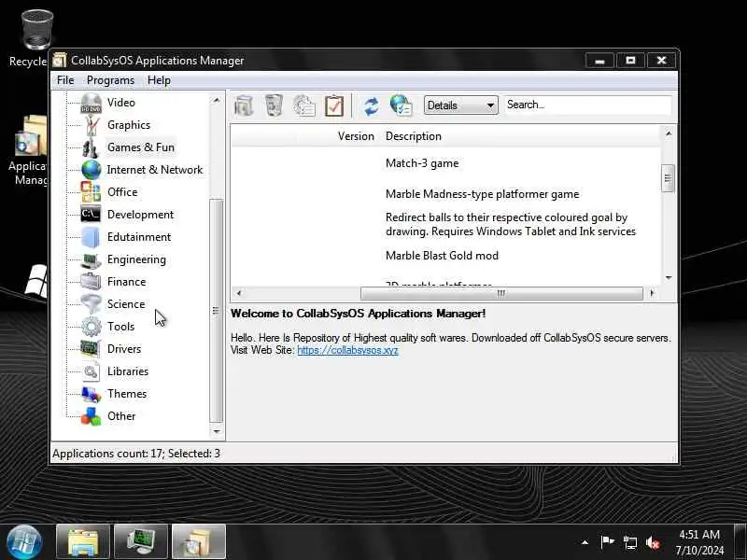The width and height of the screenshot is (747, 560).
Task: Select the Themes category icon
Action: (x=91, y=394)
